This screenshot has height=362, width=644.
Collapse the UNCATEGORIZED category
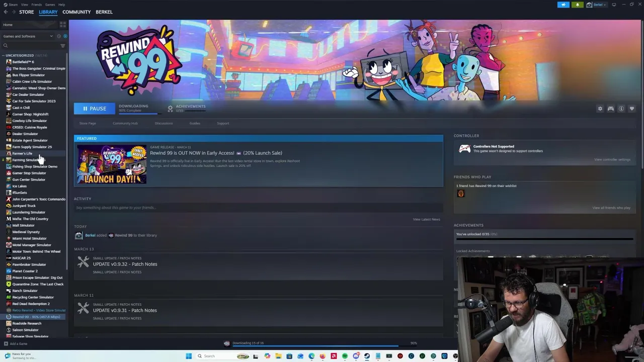point(4,55)
